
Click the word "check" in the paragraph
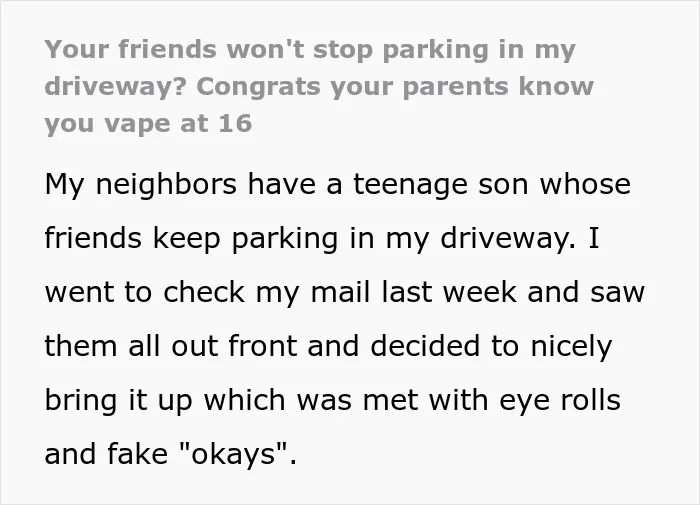point(204,292)
